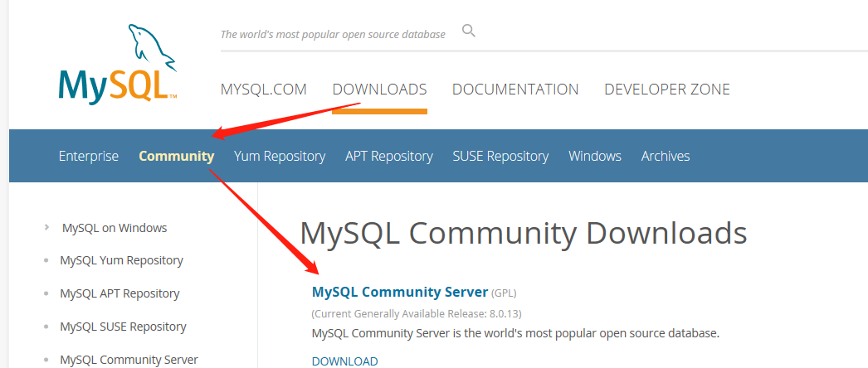This screenshot has height=368, width=868.
Task: Open the DEVELOPER ZONE tab
Action: (667, 89)
